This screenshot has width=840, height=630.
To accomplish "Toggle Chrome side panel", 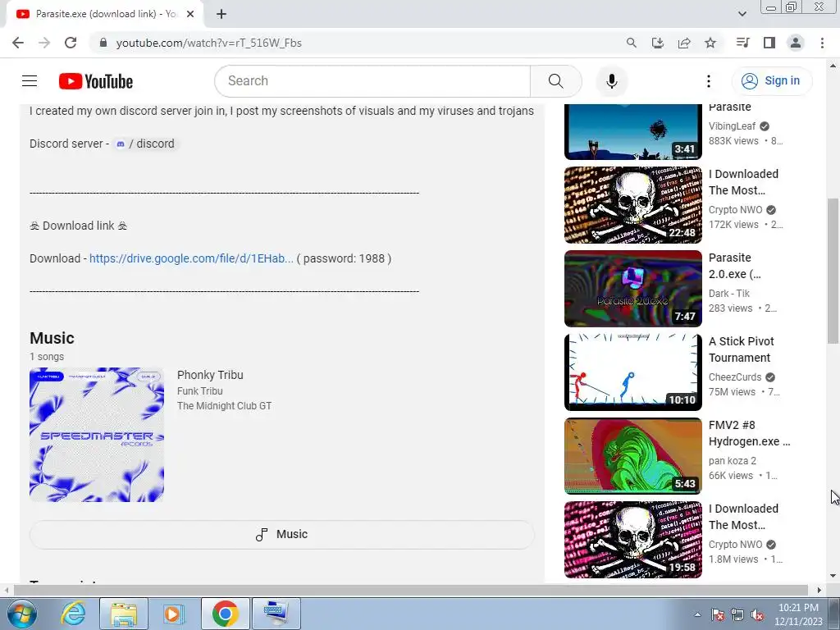I will [769, 43].
